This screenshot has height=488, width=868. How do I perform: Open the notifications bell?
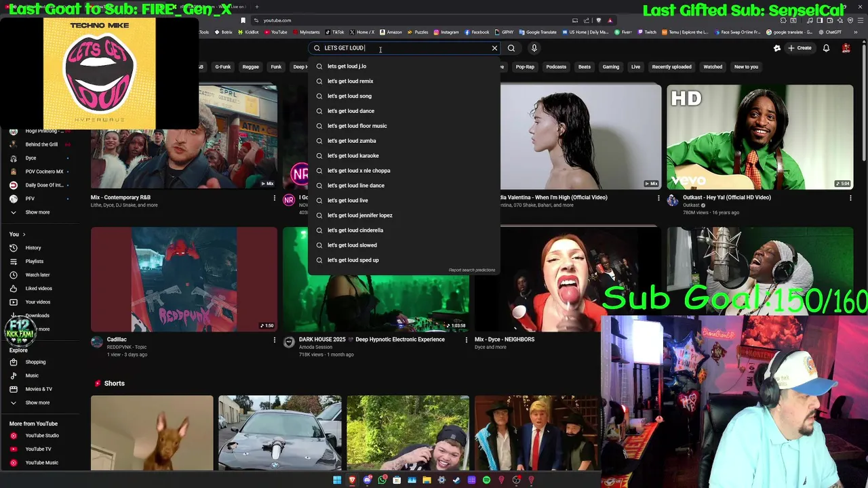826,48
